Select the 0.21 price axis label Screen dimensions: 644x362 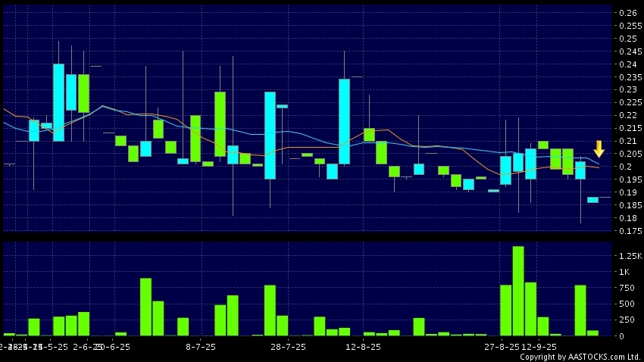[628, 141]
